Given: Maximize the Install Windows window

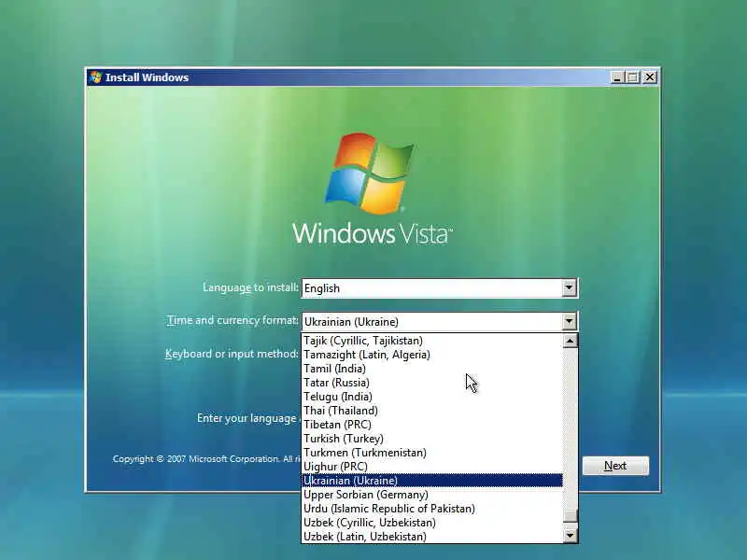Looking at the screenshot, I should point(633,77).
